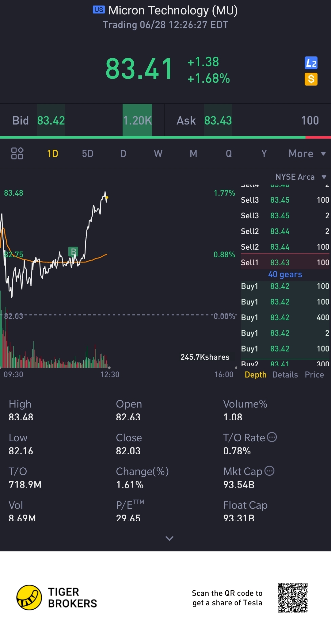Switch to the Y yearly chart tab

tap(264, 153)
